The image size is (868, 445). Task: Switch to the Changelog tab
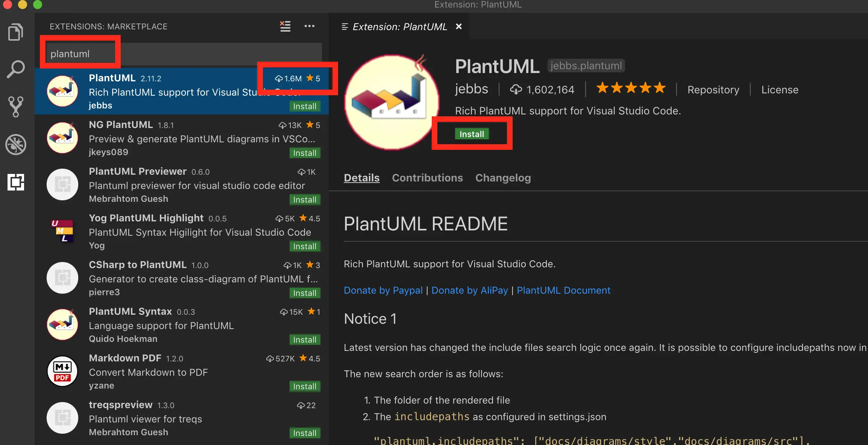click(x=503, y=177)
